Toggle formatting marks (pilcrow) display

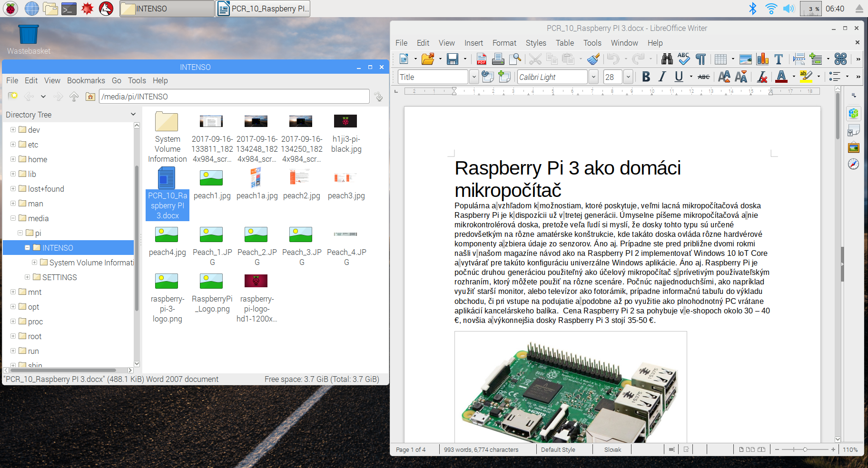[x=700, y=59]
